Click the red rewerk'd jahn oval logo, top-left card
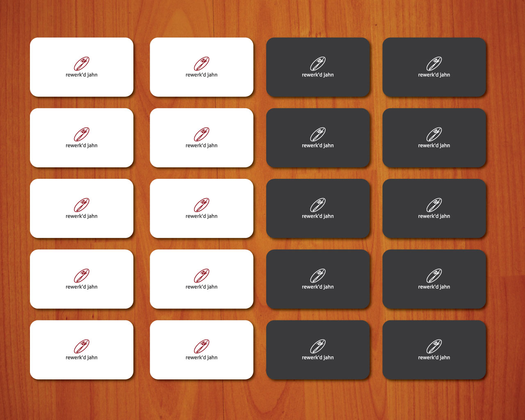Screen dimensions: 525x420 point(81,62)
